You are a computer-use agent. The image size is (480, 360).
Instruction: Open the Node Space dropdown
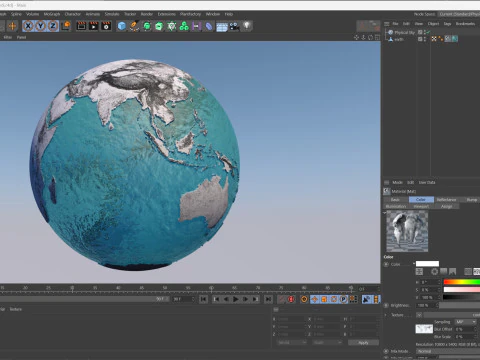pyautogui.click(x=459, y=14)
